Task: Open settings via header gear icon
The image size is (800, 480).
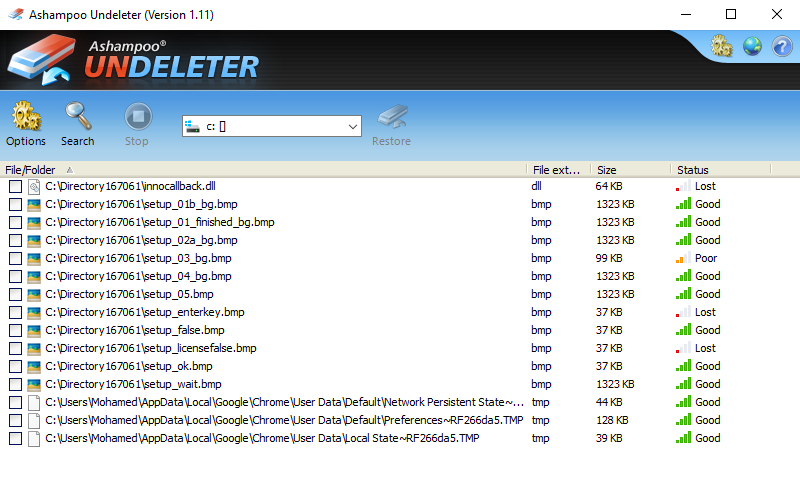Action: [722, 46]
